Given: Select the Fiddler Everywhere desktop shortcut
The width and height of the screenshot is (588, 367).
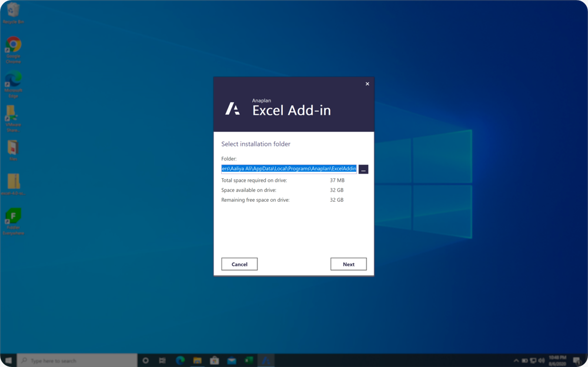Looking at the screenshot, I should click(x=14, y=221).
